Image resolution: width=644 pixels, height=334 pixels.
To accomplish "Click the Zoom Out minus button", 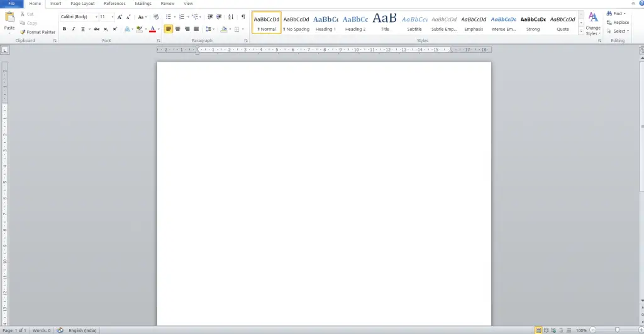I will click(x=592, y=330).
